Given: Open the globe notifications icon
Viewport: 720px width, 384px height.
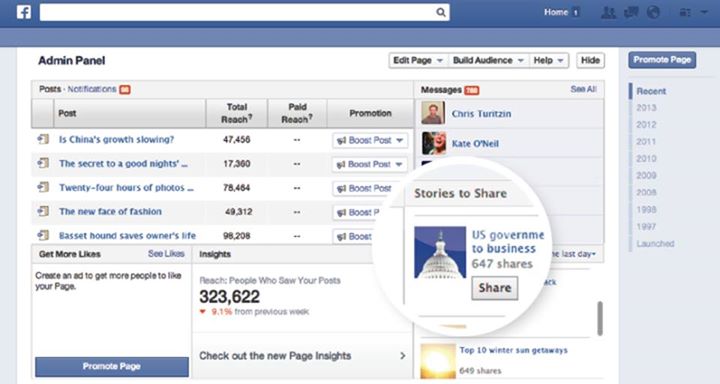Looking at the screenshot, I should point(653,12).
